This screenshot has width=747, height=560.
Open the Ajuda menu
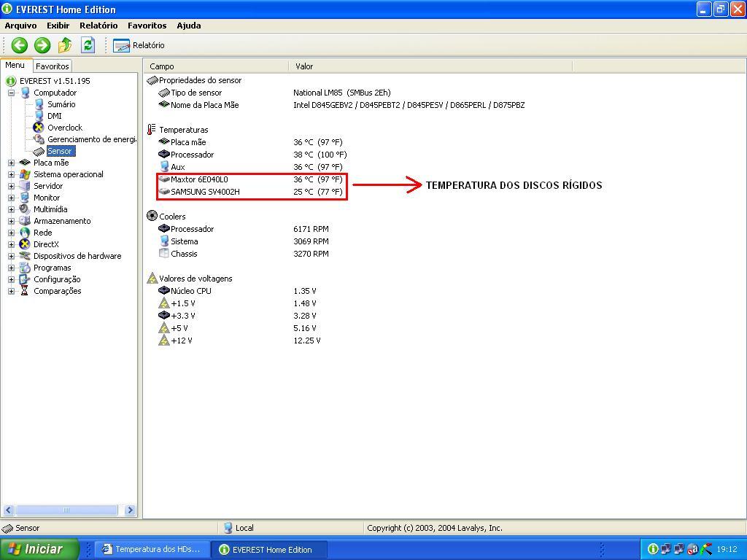(189, 26)
